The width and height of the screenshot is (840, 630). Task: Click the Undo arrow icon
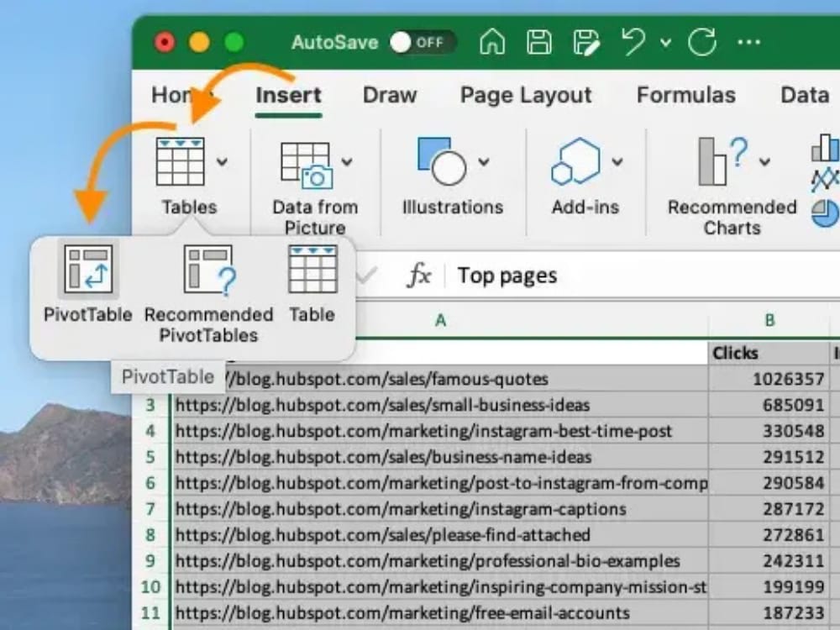coord(633,42)
